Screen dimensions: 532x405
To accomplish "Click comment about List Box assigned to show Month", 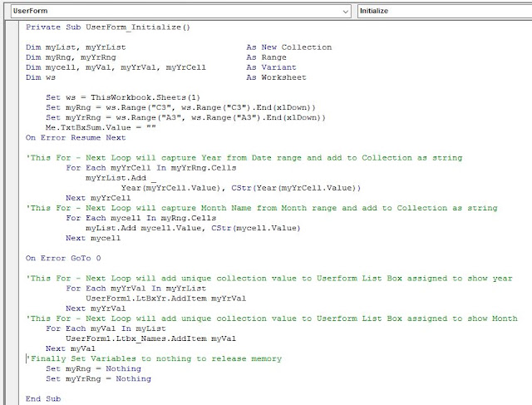I will [x=272, y=319].
